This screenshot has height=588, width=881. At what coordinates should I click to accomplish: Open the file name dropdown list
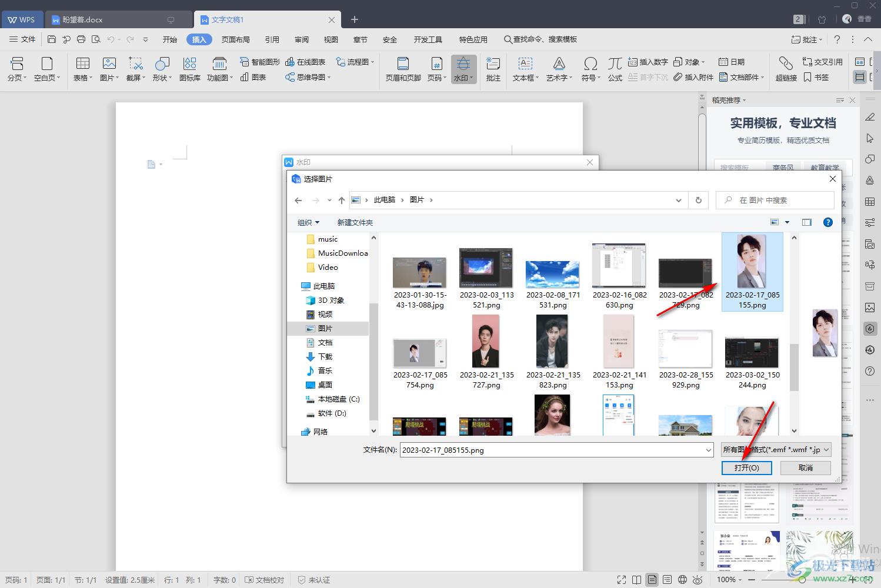(x=708, y=450)
